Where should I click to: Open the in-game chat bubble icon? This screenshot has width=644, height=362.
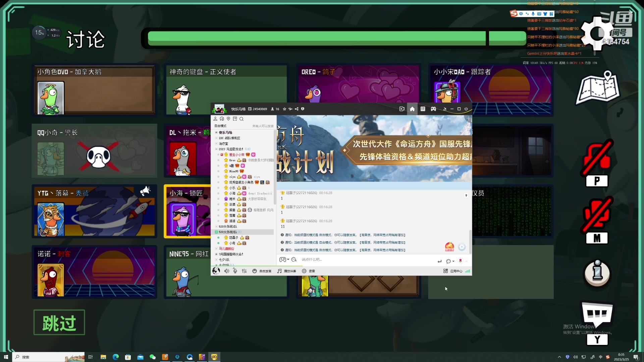597,314
